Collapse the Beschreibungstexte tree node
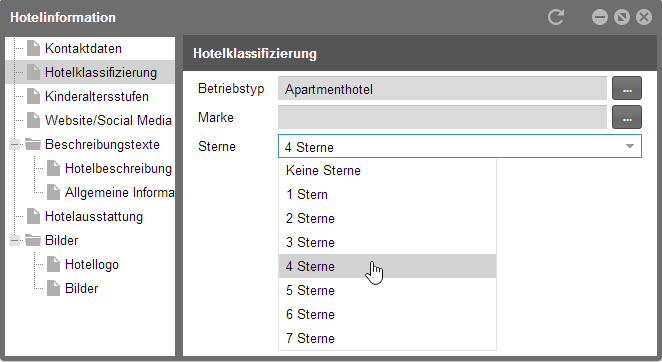The height and width of the screenshot is (362, 662). click(x=14, y=145)
